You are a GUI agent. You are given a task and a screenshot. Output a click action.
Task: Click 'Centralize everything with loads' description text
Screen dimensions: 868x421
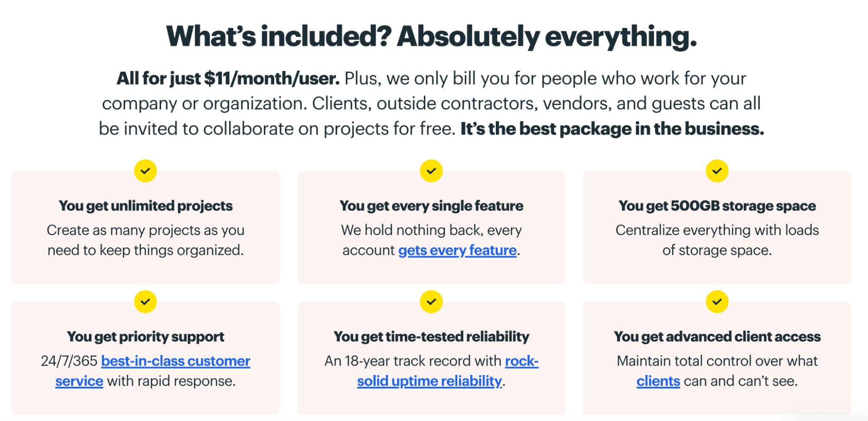[717, 230]
